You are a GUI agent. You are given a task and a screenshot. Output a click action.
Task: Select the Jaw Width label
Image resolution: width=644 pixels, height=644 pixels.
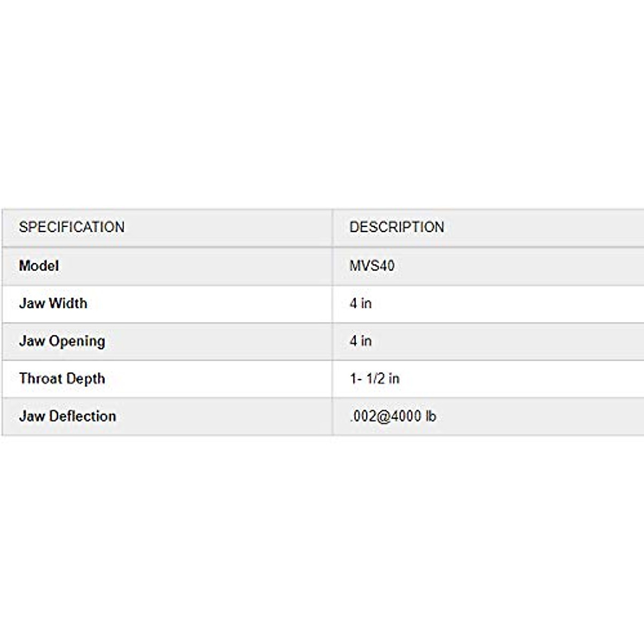pos(53,303)
